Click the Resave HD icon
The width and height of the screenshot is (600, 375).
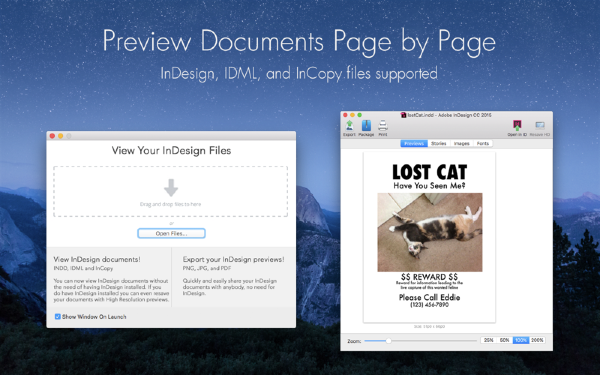540,126
